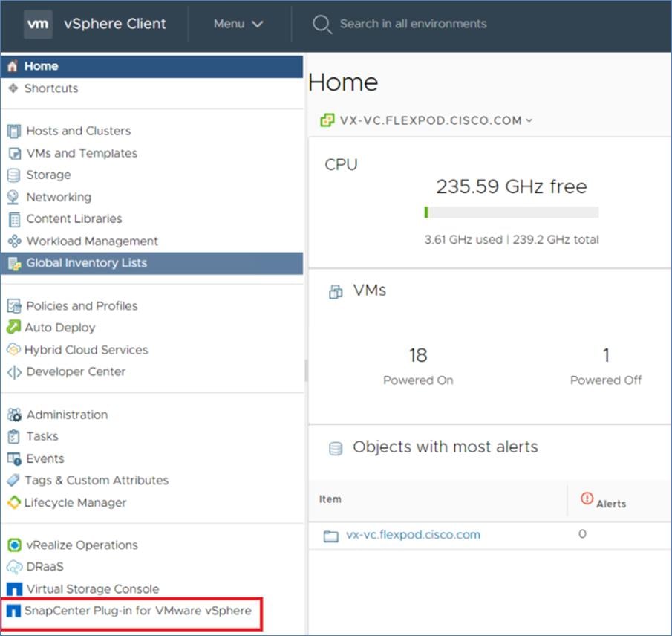672x636 pixels.
Task: Go to Hosts and Clusters
Action: click(79, 131)
